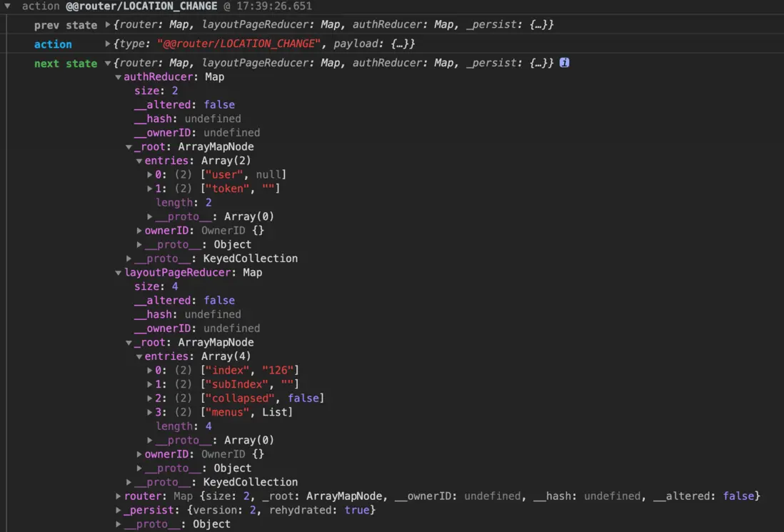This screenshot has width=784, height=532.
Task: Expand the router Map summary row
Action: tap(119, 496)
